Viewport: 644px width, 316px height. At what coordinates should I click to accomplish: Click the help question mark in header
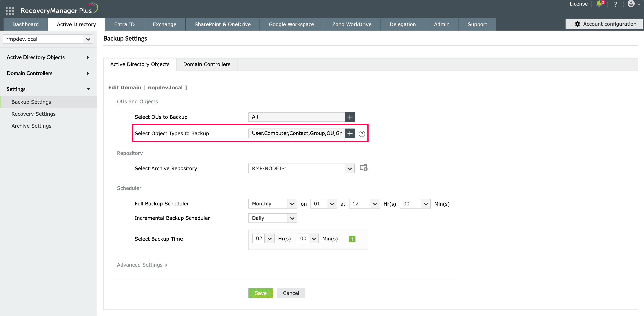coord(615,4)
